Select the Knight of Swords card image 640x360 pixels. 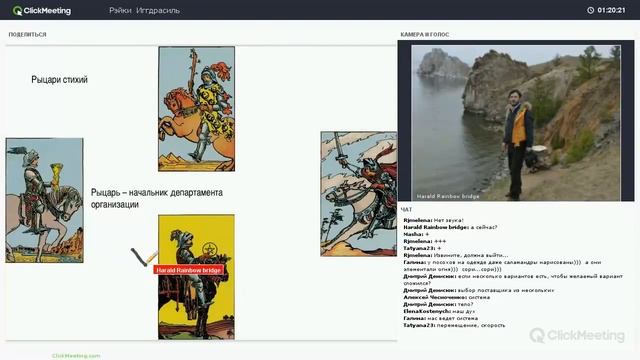point(358,193)
